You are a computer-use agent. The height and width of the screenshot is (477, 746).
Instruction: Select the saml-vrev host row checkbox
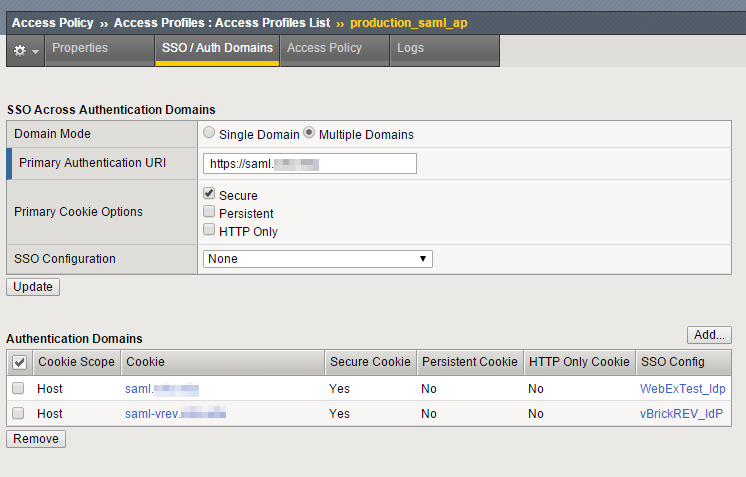pos(18,414)
